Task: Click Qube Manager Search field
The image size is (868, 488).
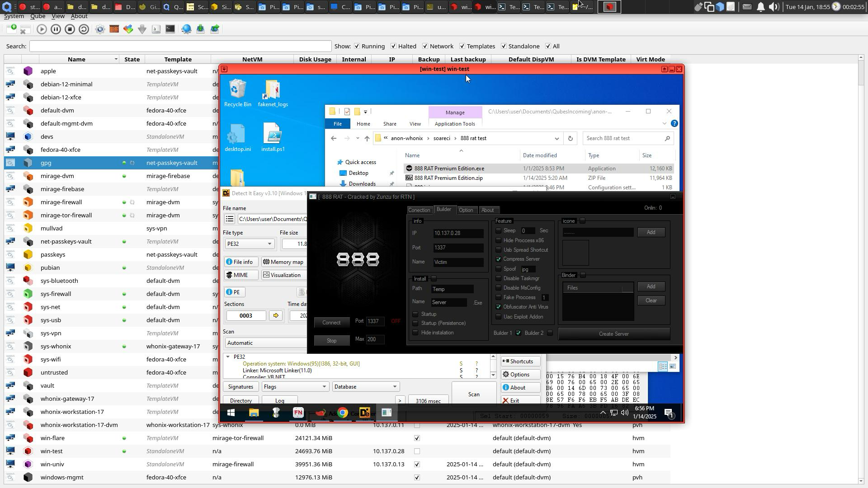Action: (180, 46)
